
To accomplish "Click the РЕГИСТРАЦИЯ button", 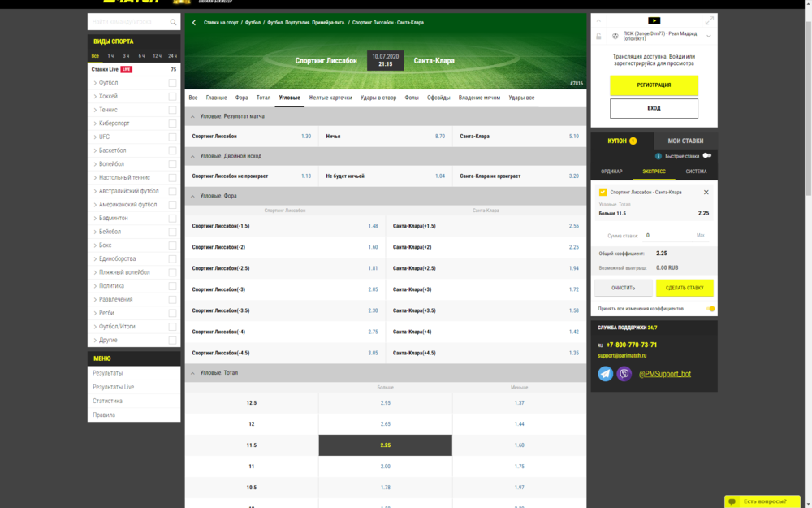I will coord(654,85).
